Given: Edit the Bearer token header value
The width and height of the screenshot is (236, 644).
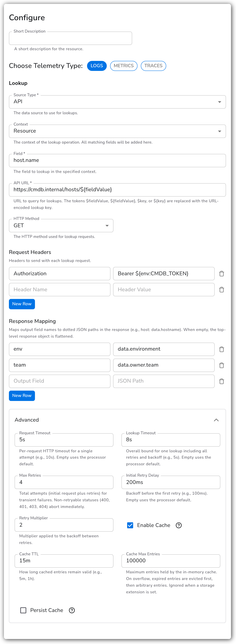Looking at the screenshot, I should (x=164, y=273).
